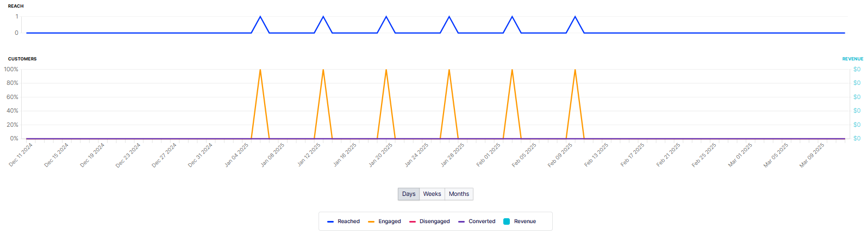Switch the chart to Weeks view
This screenshot has width=868, height=234.
(x=432, y=194)
